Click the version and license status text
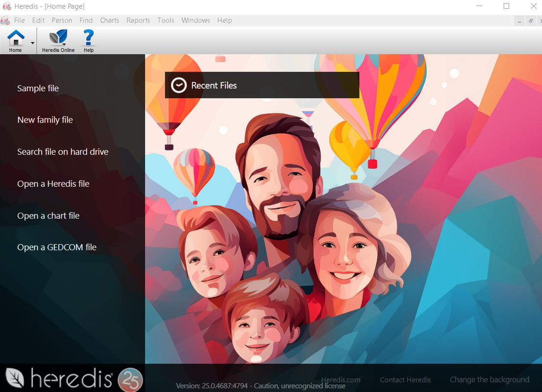 260,386
